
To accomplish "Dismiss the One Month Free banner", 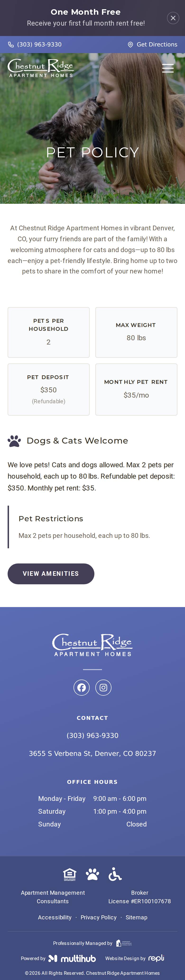I will point(173,18).
